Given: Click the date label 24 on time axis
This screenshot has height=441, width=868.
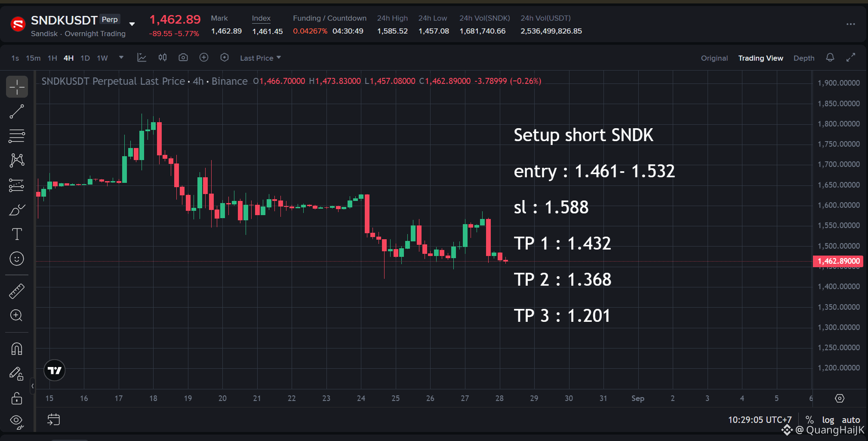Looking at the screenshot, I should point(361,398).
